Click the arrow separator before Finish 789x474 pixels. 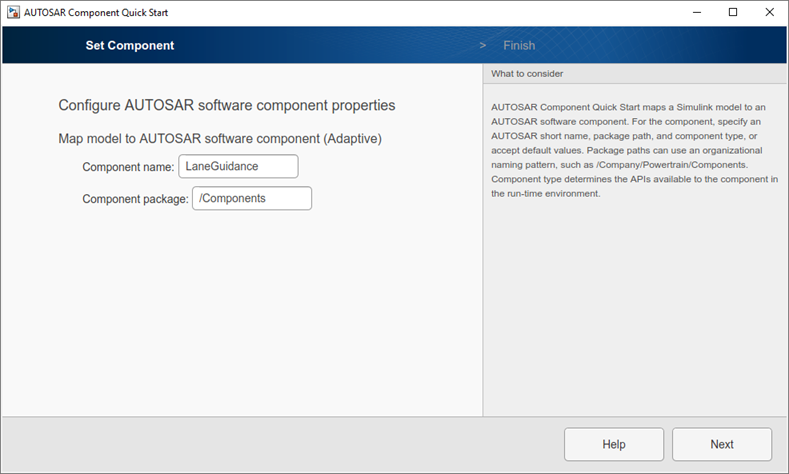click(483, 46)
